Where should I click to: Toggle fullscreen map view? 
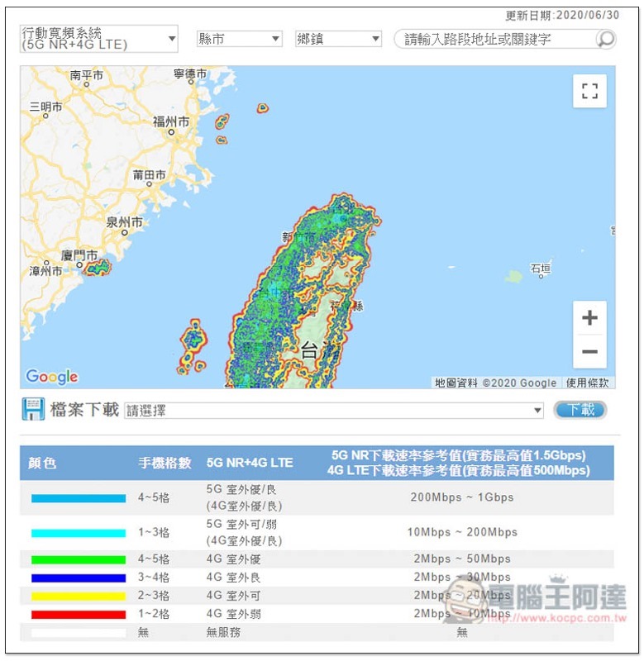(589, 91)
